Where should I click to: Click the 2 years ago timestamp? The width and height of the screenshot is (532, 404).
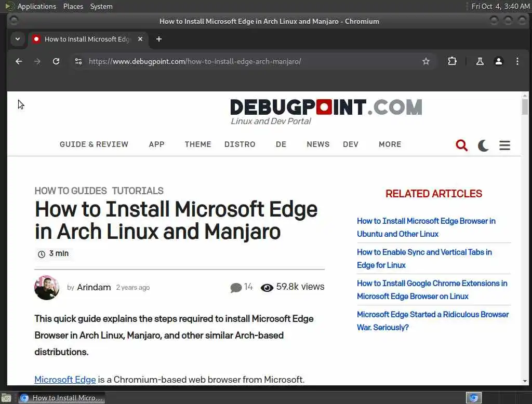pos(132,288)
